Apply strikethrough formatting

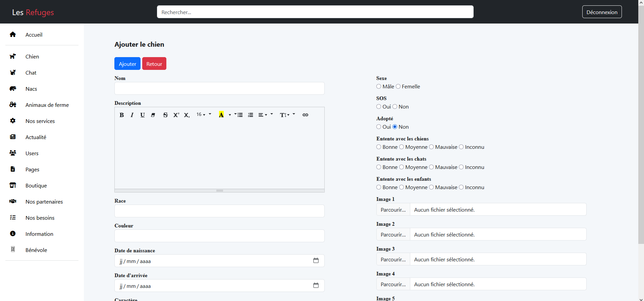(x=165, y=115)
